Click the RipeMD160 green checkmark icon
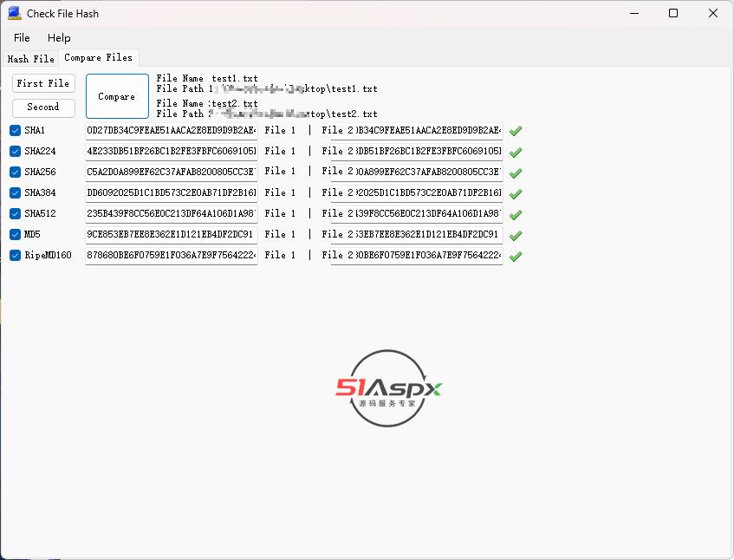Viewport: 734px width, 560px height. [x=516, y=256]
